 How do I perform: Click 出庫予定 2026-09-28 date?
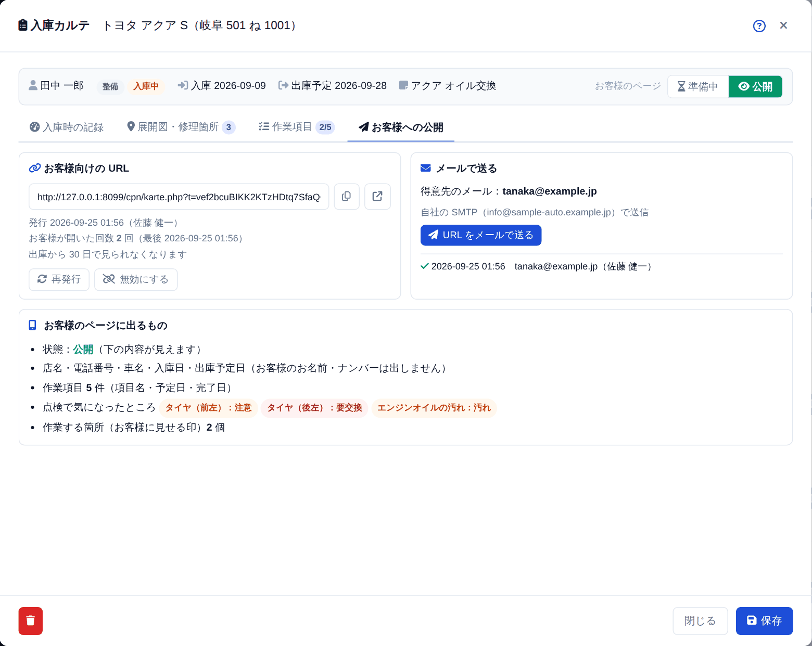point(339,85)
